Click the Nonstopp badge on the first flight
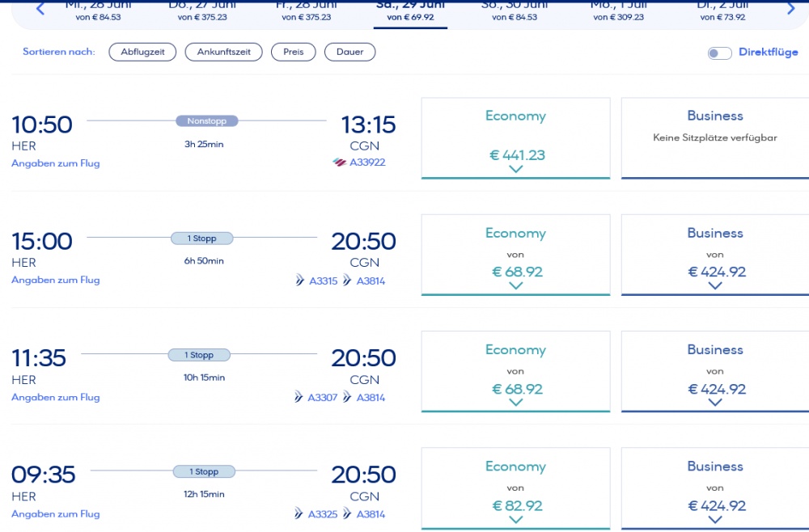Image resolution: width=809 pixels, height=532 pixels. (x=207, y=121)
